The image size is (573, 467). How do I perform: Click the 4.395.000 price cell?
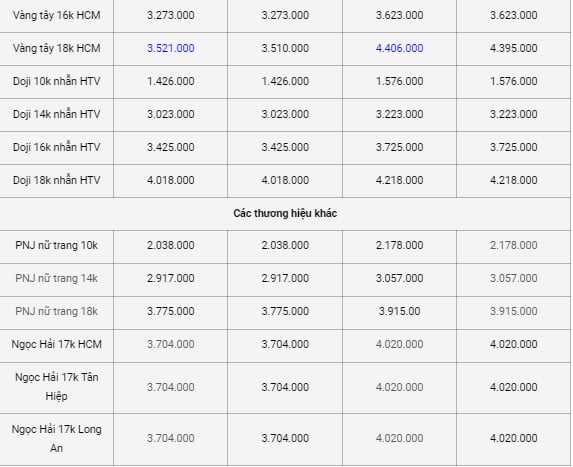[x=513, y=48]
